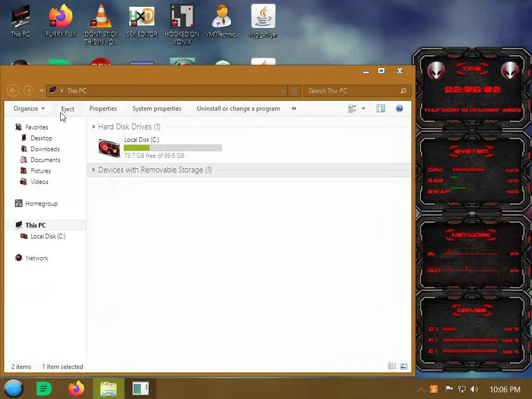This screenshot has width=532, height=399.
Task: Open recent locations dropdown arrow
Action: click(42, 91)
